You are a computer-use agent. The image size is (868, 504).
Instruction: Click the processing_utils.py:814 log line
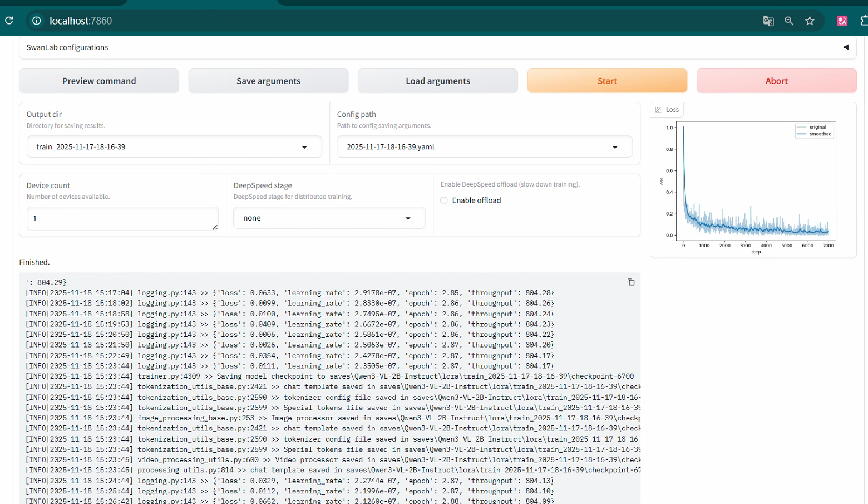[333, 470]
